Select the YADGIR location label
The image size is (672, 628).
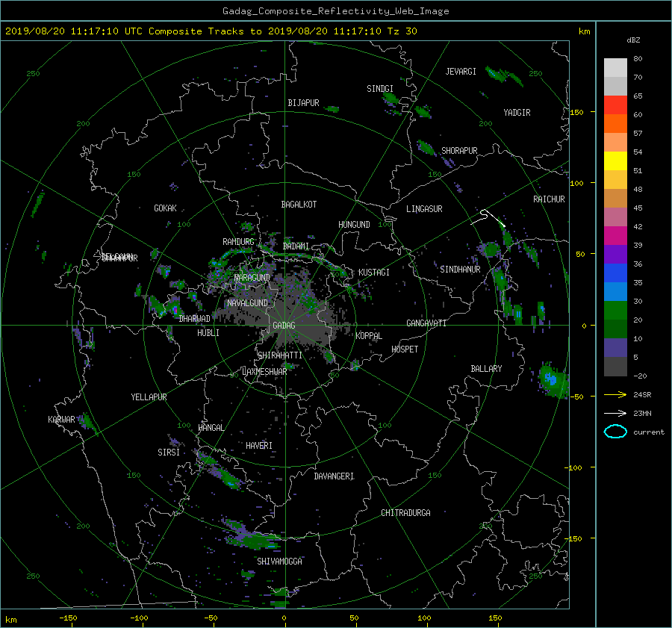click(x=517, y=113)
